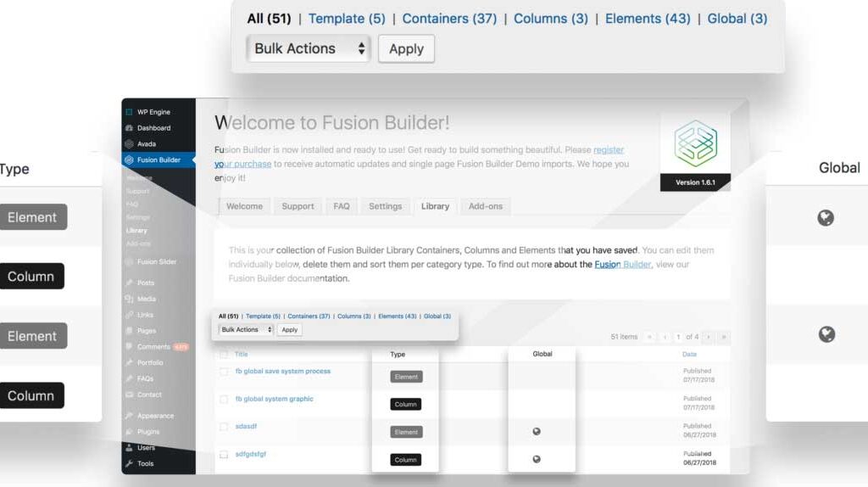This screenshot has width=868, height=487.
Task: Click small Elements (43) filter above table
Action: pyautogui.click(x=397, y=316)
